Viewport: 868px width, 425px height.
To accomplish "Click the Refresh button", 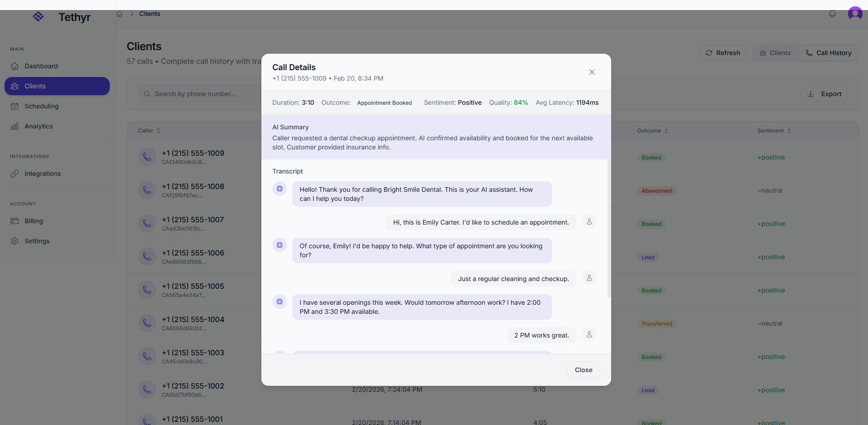I will (x=723, y=52).
